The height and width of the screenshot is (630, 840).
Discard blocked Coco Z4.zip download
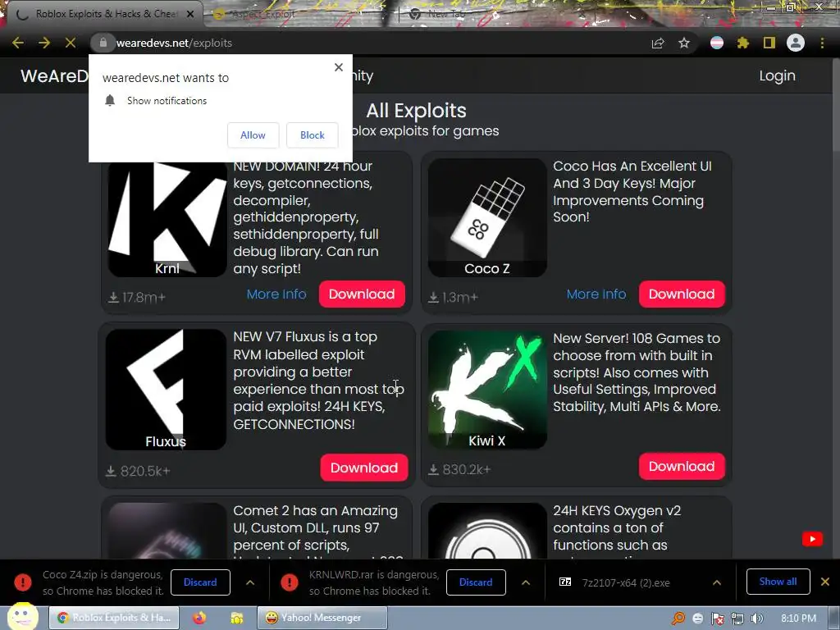click(200, 582)
